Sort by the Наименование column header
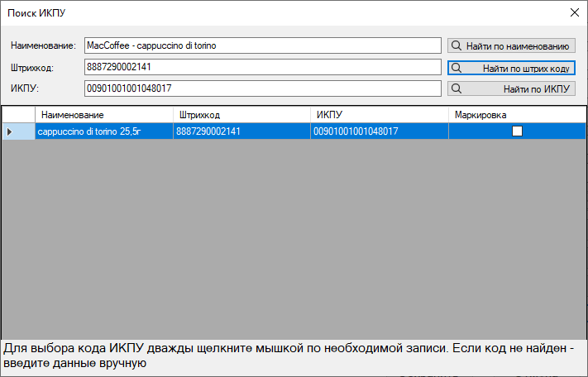This screenshot has width=588, height=377. coord(103,115)
